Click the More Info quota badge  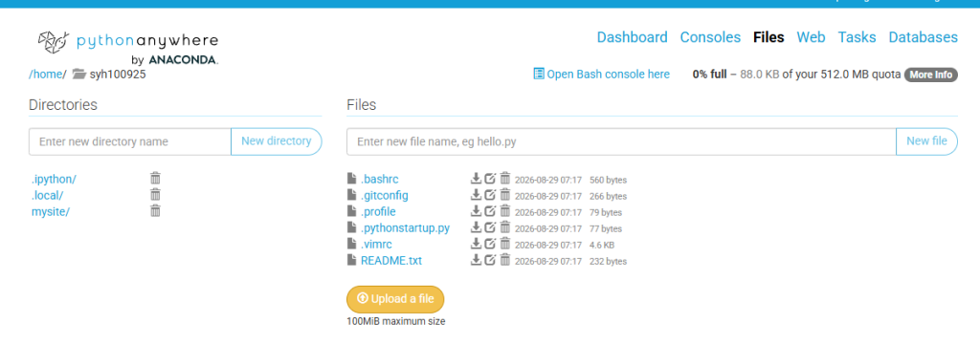(x=930, y=75)
